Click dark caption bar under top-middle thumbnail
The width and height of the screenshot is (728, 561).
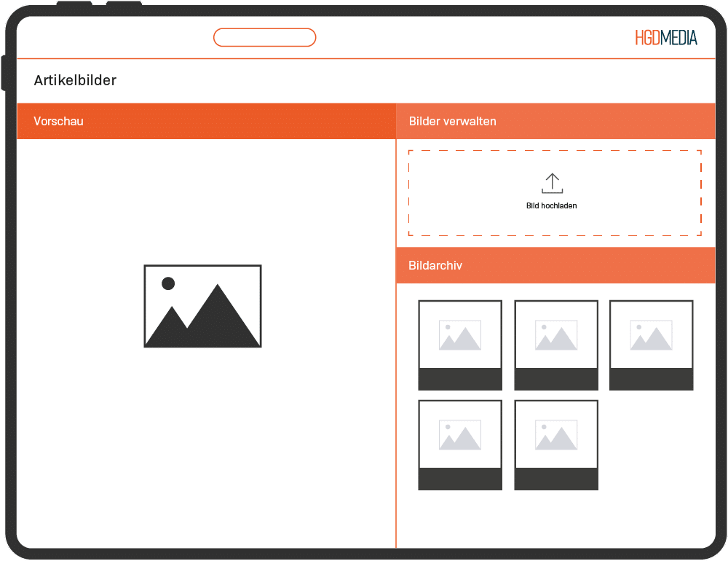click(x=555, y=379)
